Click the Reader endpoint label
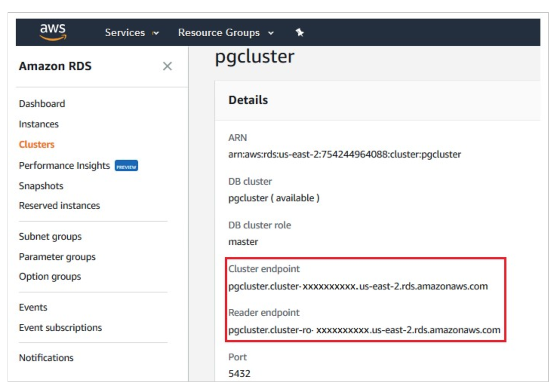 264,313
